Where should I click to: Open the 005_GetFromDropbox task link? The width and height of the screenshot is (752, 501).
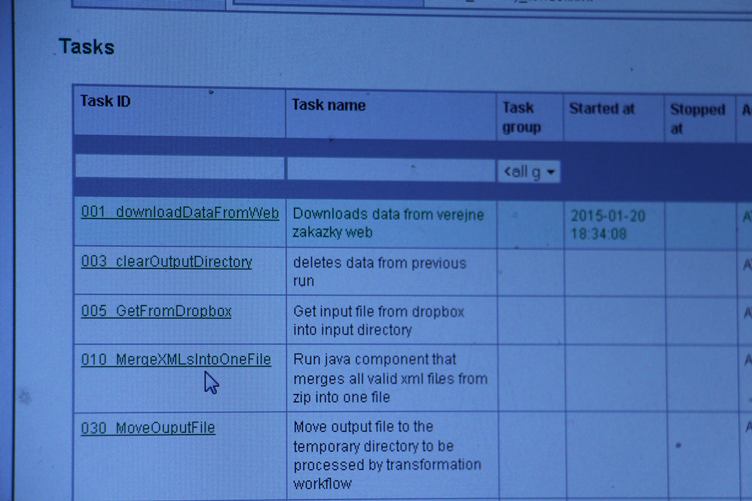[156, 311]
